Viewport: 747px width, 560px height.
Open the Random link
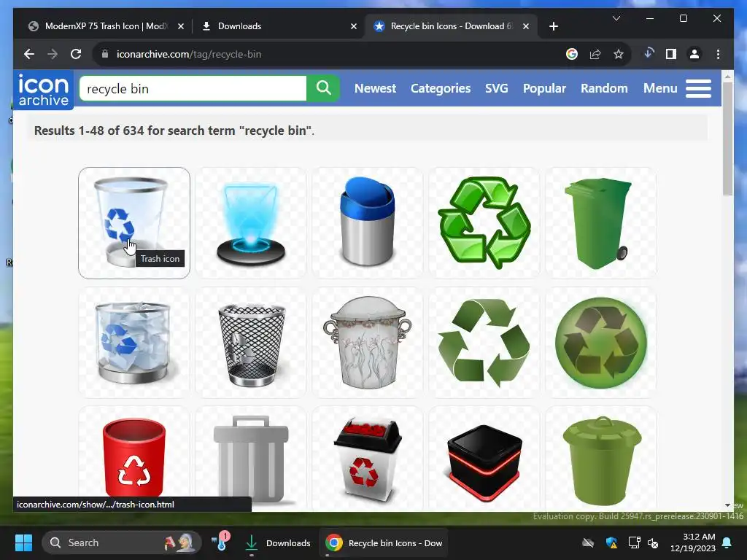[x=604, y=88]
